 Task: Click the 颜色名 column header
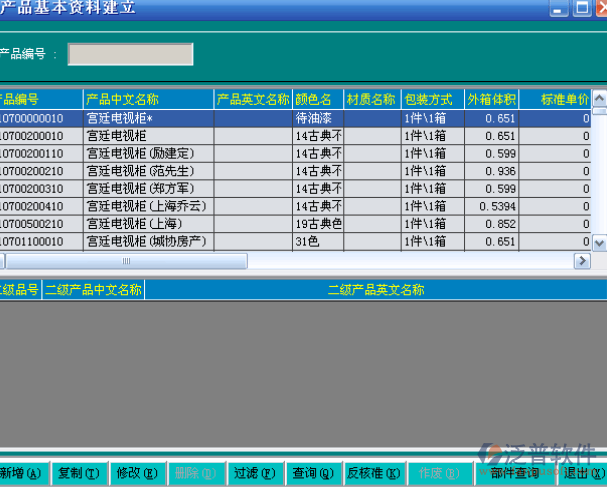coord(316,100)
